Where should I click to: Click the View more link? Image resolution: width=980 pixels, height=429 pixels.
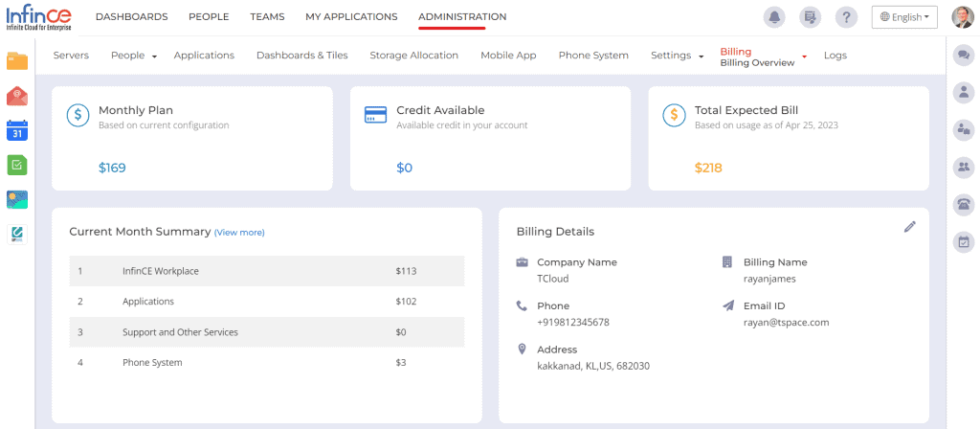(x=239, y=232)
